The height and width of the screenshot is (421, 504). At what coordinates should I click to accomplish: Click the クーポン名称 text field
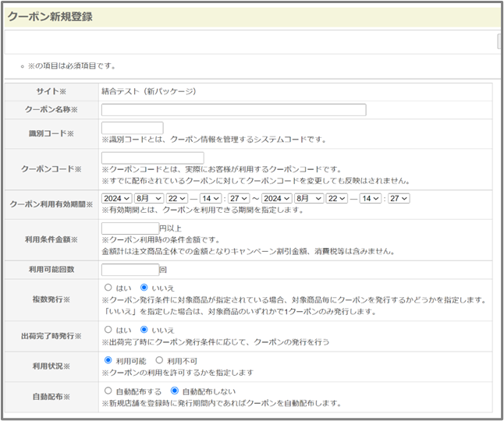(233, 110)
